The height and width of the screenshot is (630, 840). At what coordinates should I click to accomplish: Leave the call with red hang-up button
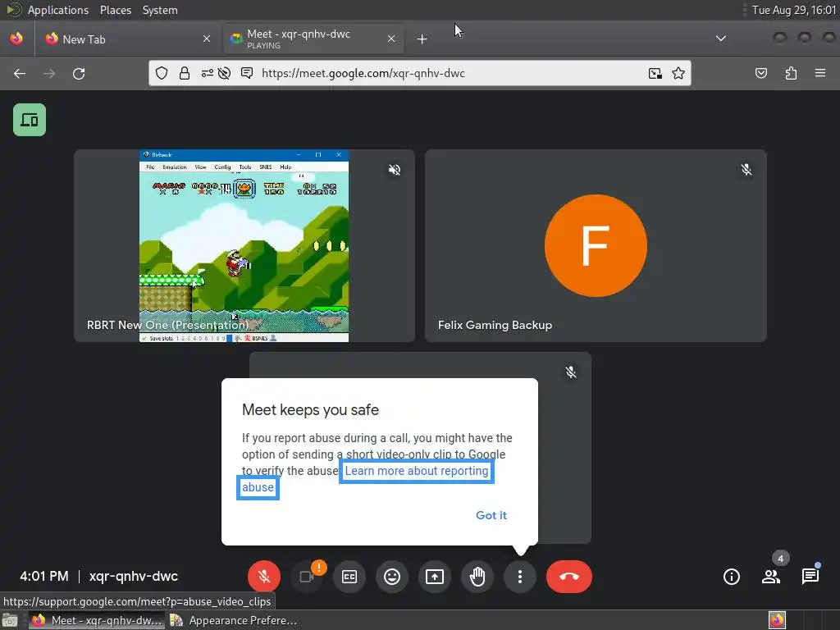pyautogui.click(x=569, y=577)
